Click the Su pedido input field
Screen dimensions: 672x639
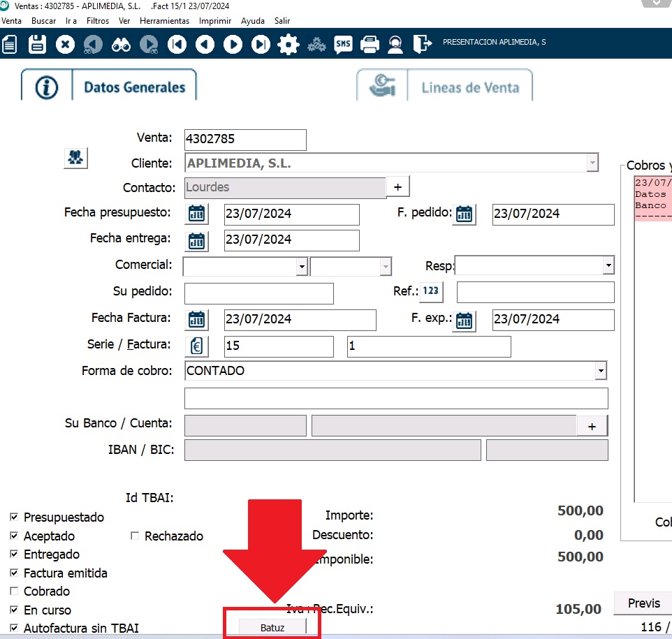point(258,293)
